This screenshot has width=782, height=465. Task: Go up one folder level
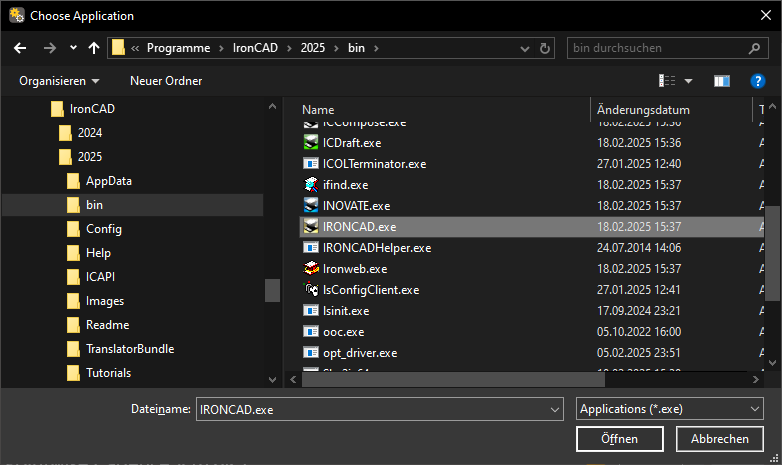coord(94,48)
